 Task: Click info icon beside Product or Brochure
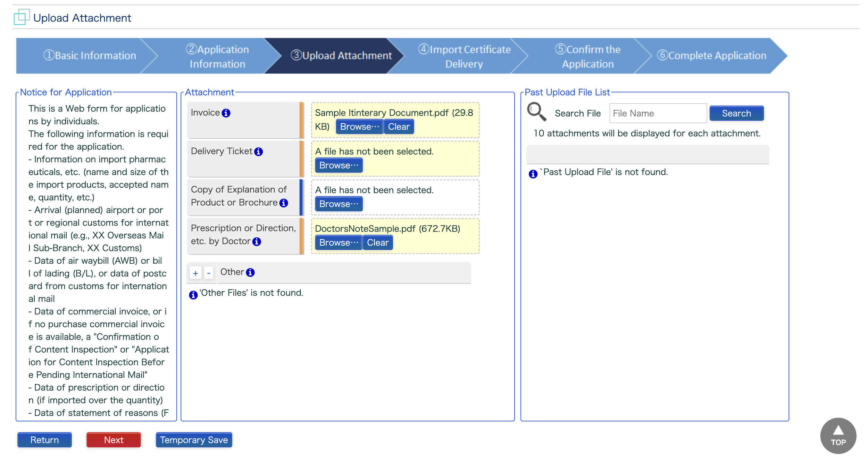(284, 203)
